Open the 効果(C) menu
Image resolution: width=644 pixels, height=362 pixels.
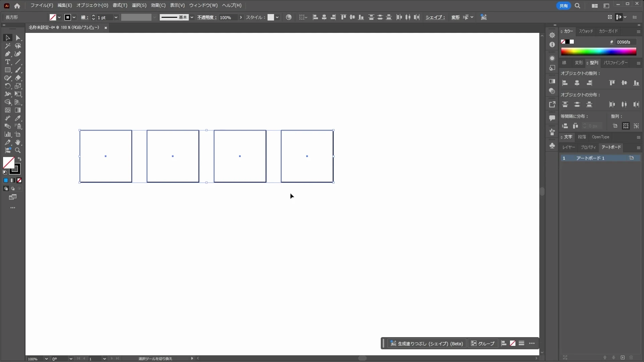tap(158, 5)
